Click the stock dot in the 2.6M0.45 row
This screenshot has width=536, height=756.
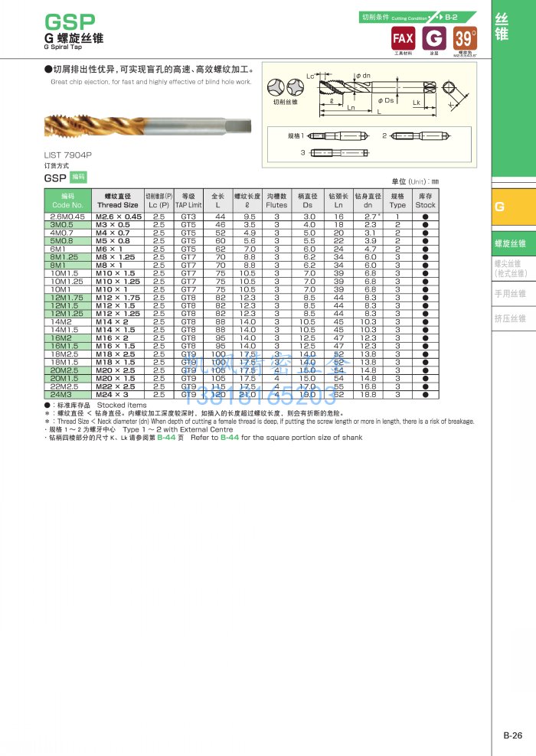click(x=426, y=217)
